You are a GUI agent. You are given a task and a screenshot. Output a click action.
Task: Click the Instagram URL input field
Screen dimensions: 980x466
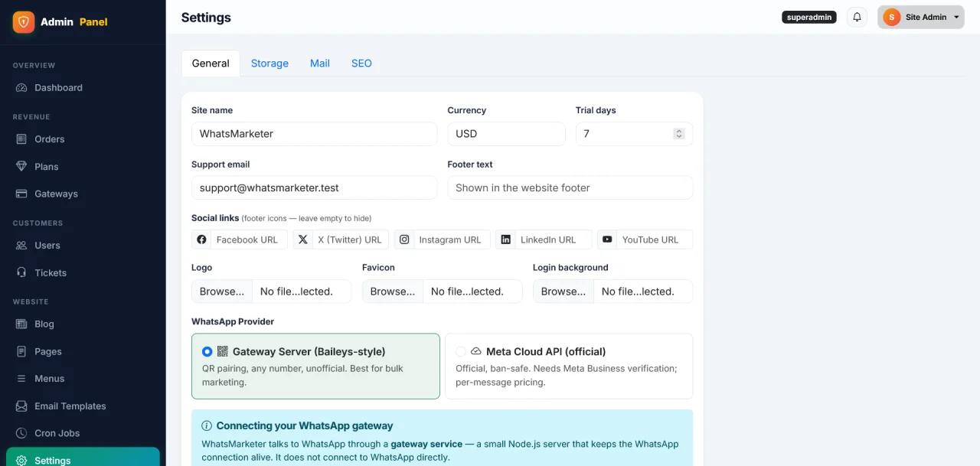tap(452, 240)
